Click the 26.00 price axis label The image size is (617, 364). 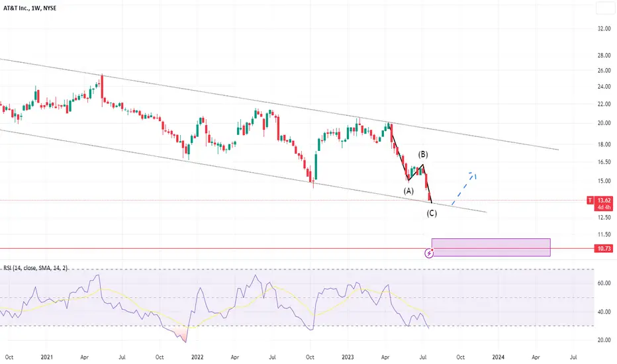pos(604,70)
